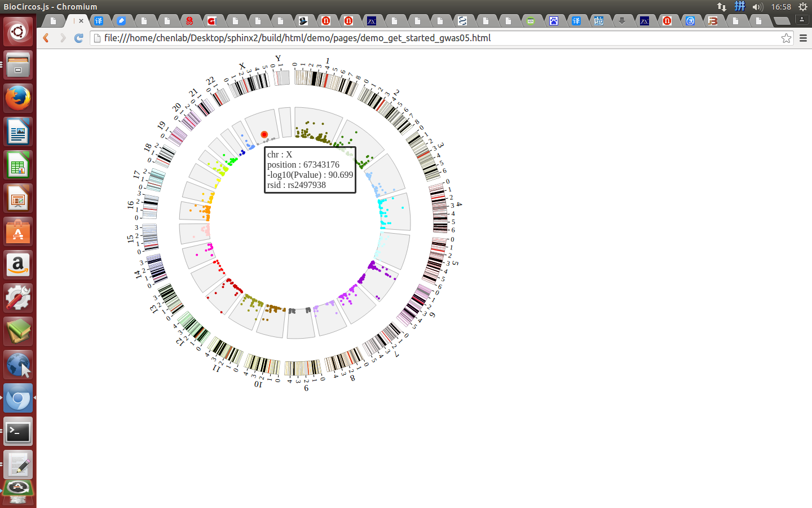Launch Firefox from the dock
This screenshot has height=508, width=812.
point(18,98)
